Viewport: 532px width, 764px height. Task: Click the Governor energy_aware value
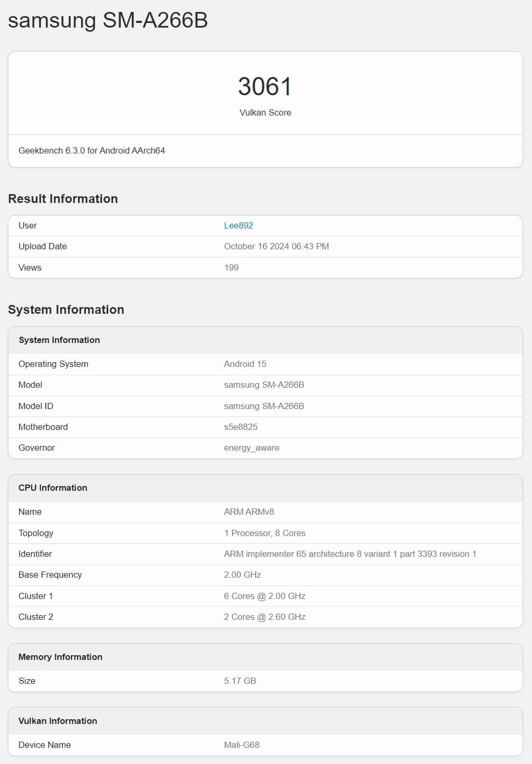[x=251, y=448]
